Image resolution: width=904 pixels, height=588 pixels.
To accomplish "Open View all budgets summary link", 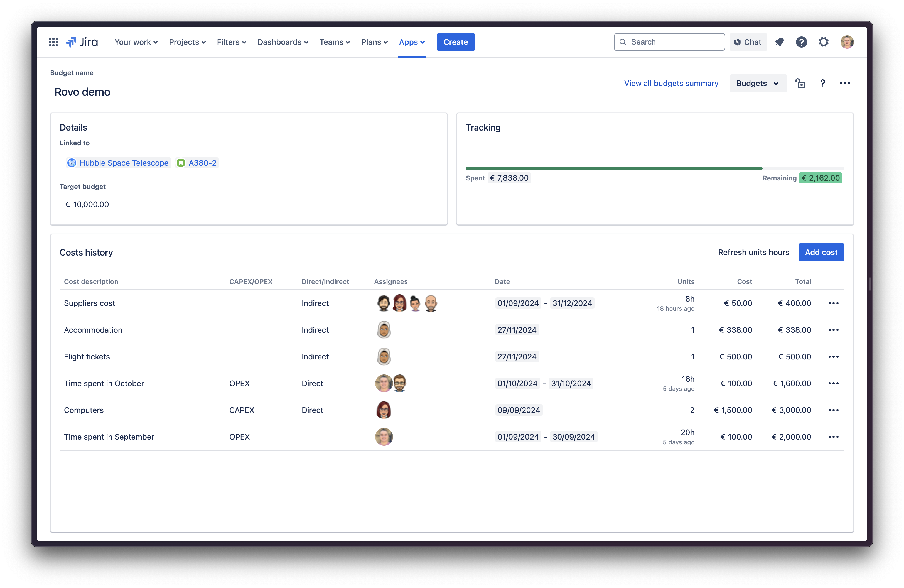I will point(671,83).
